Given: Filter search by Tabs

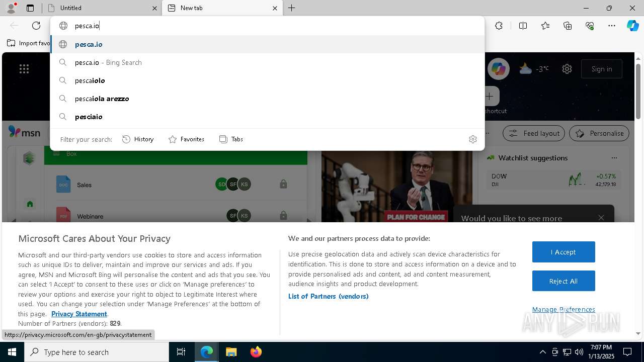Looking at the screenshot, I should point(231,139).
